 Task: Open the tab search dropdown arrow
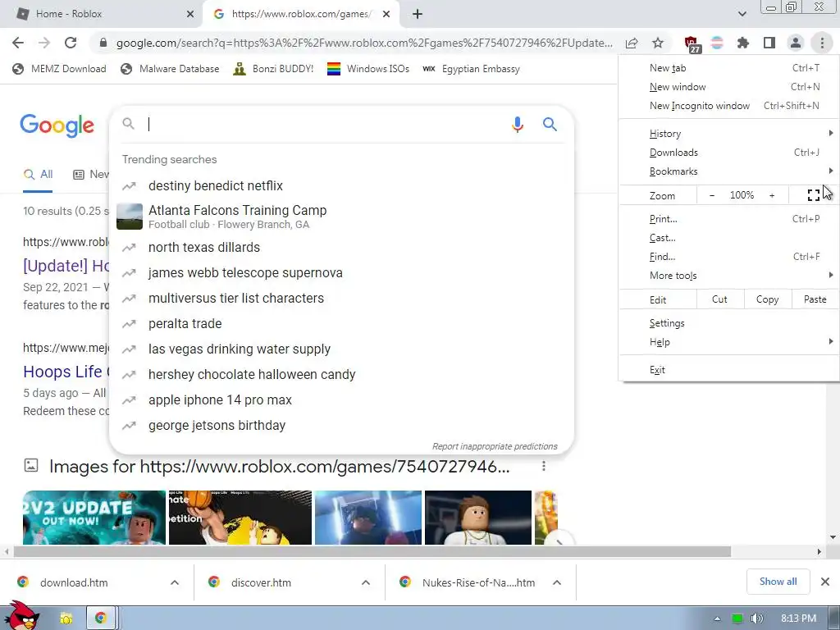tap(742, 14)
